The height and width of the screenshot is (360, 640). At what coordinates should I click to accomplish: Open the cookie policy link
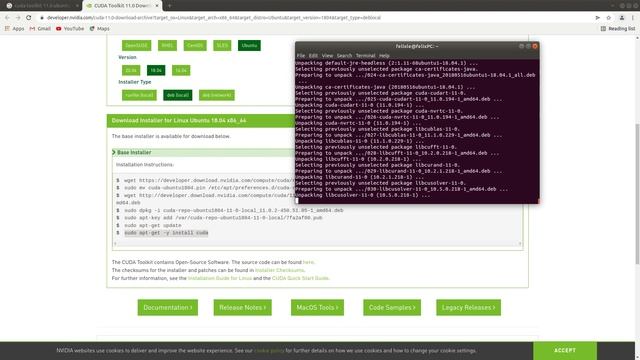coord(269,351)
